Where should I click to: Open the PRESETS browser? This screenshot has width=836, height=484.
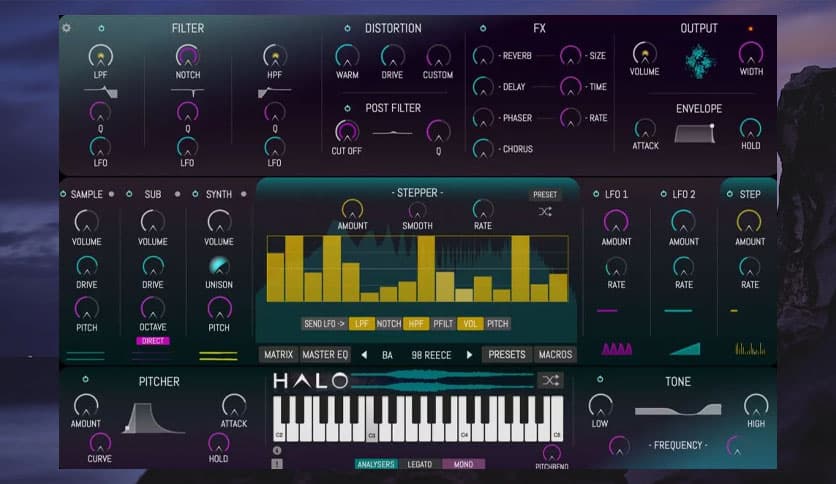point(507,354)
